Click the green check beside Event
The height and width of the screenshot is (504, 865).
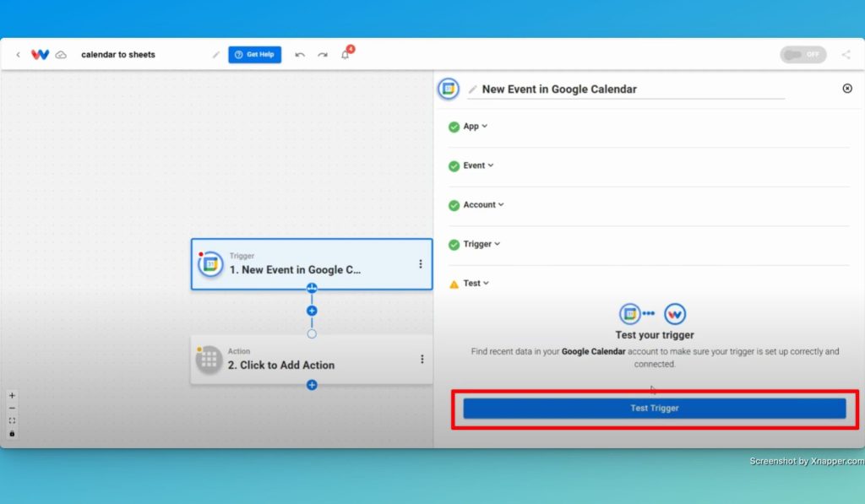[454, 166]
